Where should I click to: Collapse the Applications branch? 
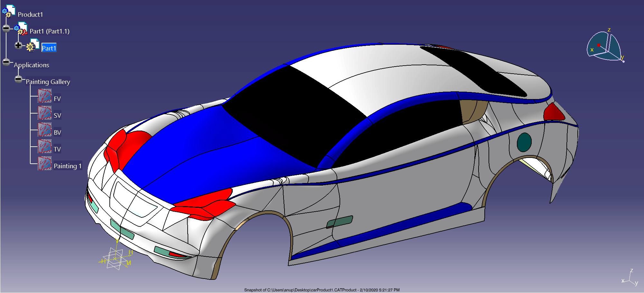(6, 62)
